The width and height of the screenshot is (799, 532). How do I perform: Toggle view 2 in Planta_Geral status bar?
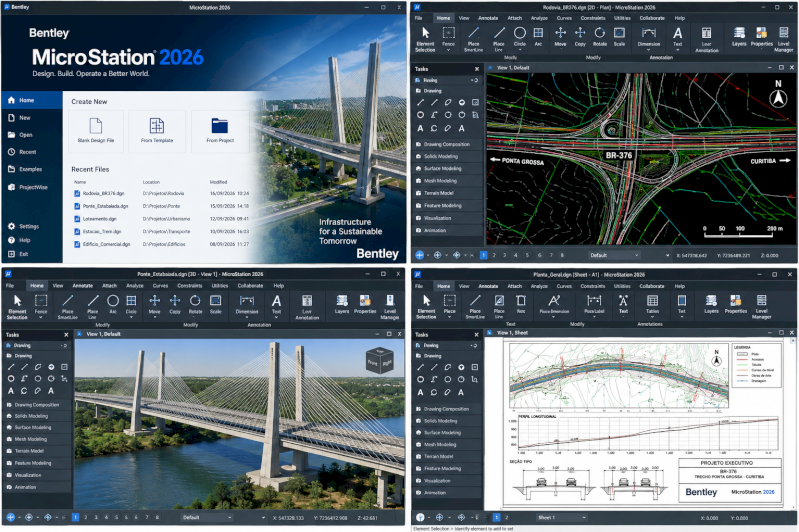coord(507,517)
